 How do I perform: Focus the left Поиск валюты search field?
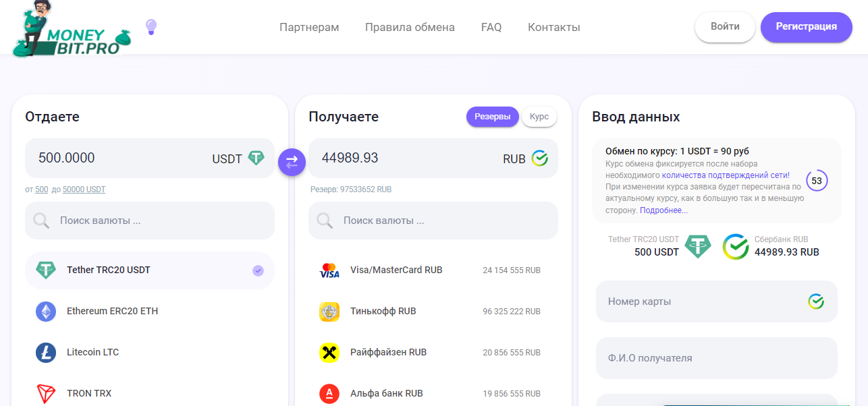coord(150,221)
